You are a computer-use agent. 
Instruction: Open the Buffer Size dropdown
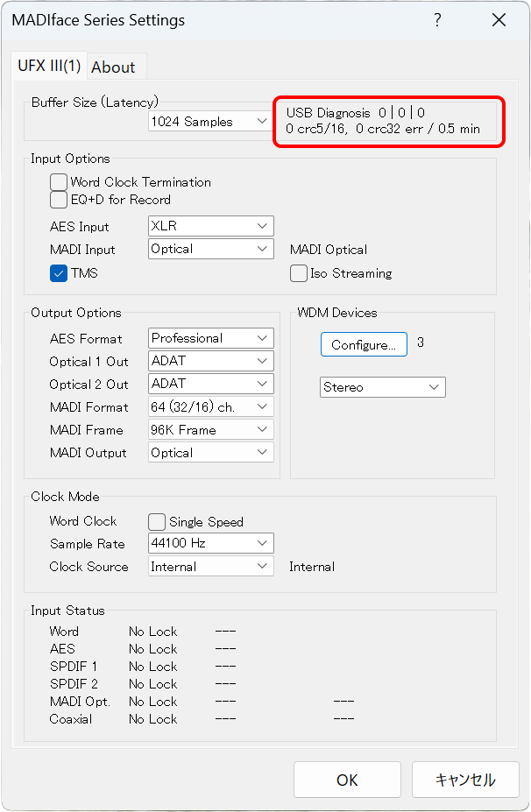pyautogui.click(x=210, y=122)
